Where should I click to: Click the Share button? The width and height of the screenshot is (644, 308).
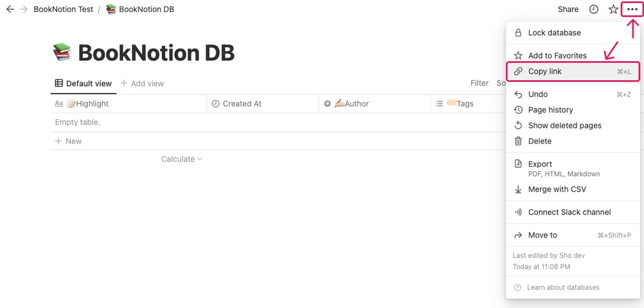568,9
